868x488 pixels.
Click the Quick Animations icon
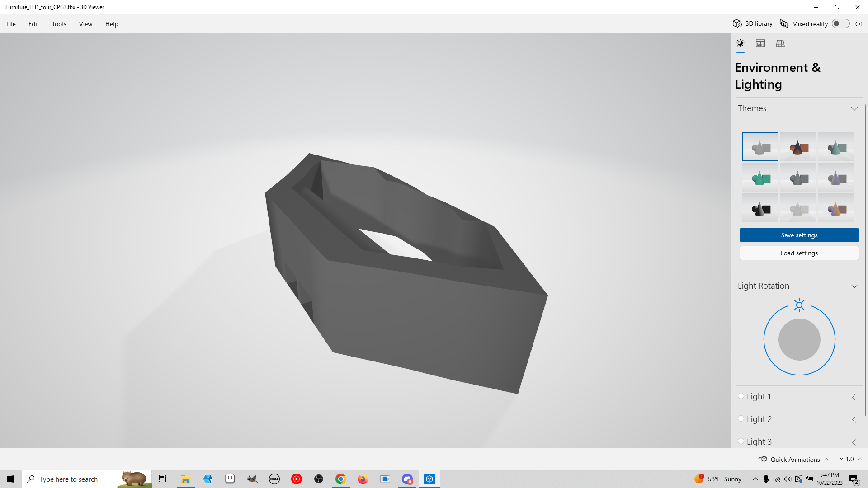tap(763, 459)
